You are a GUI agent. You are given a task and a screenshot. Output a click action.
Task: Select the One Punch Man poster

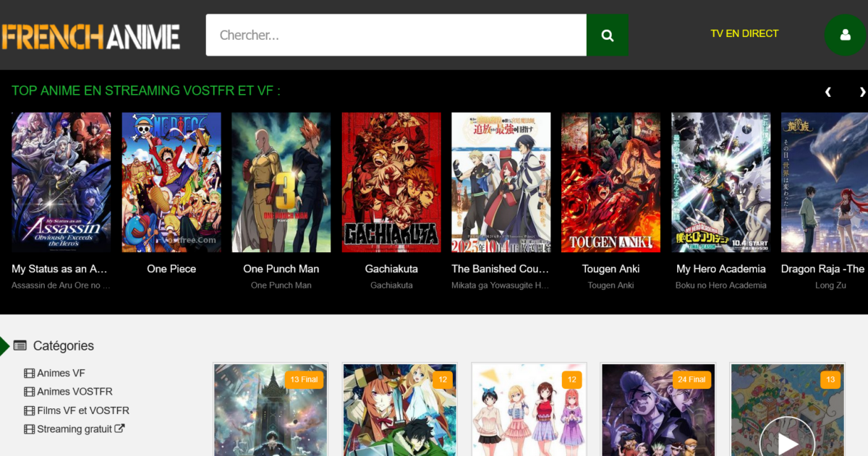[281, 182]
